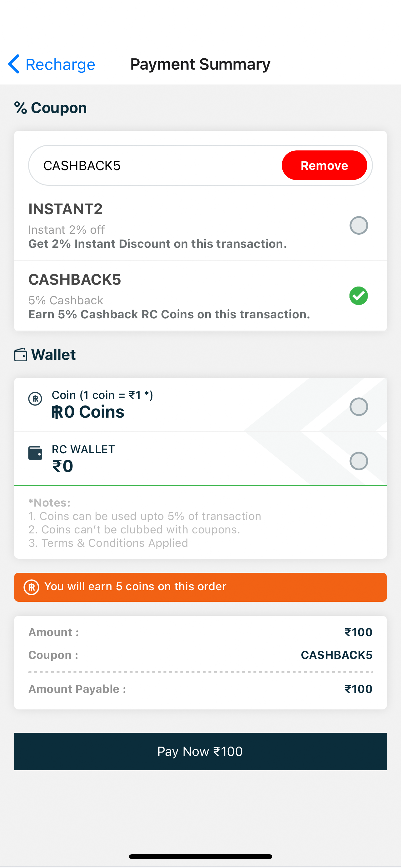Screen dimensions: 401x868
Task: Tap the INSTANT2 coupon title
Action: [66, 209]
